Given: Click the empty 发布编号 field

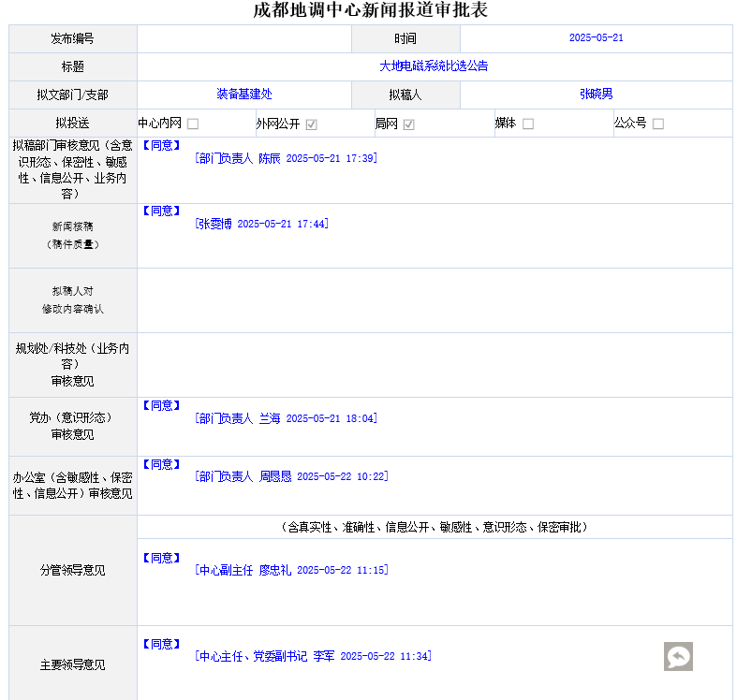Looking at the screenshot, I should tap(243, 38).
